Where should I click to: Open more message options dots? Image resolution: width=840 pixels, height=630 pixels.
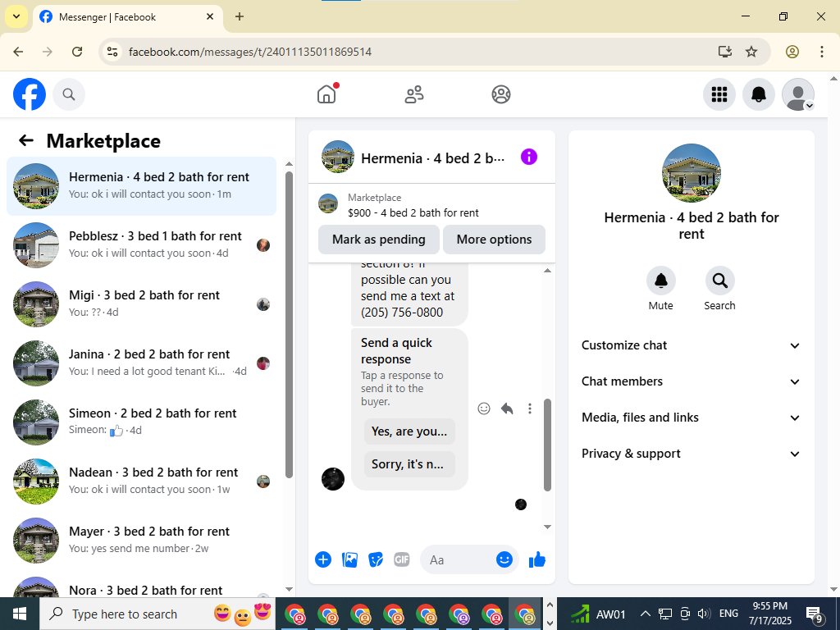(x=529, y=409)
